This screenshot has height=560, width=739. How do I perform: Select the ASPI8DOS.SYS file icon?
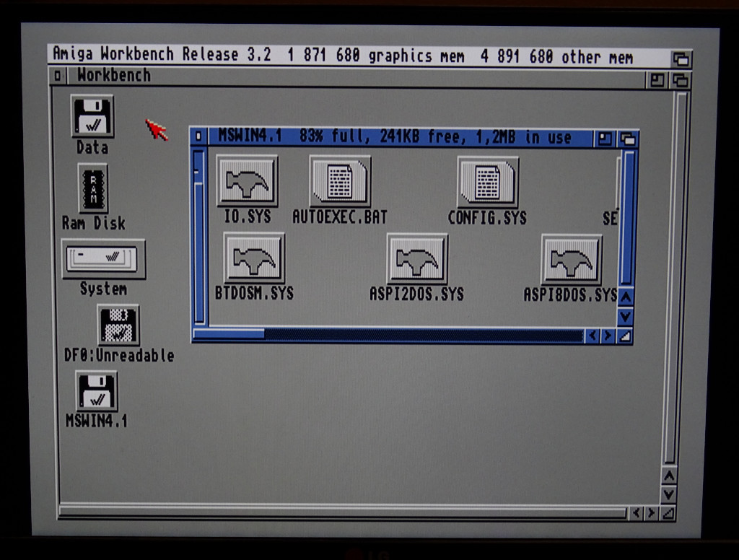click(x=572, y=261)
